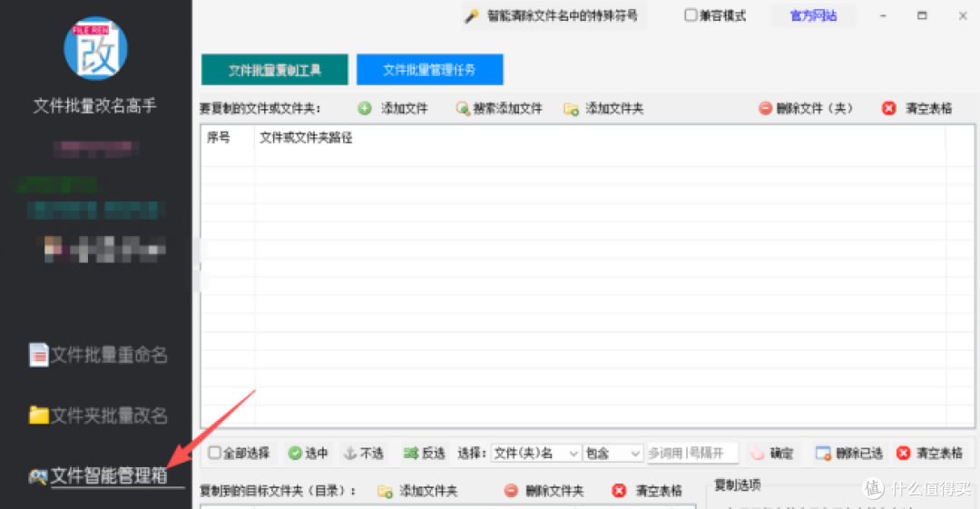Click the 文件或文件夹路径 column header
980x509 pixels.
point(306,138)
